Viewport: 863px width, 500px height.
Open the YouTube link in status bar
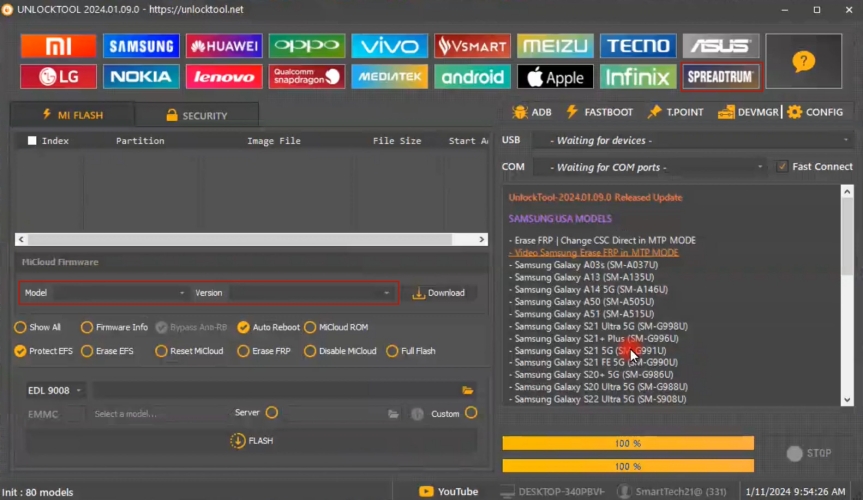tap(449, 491)
